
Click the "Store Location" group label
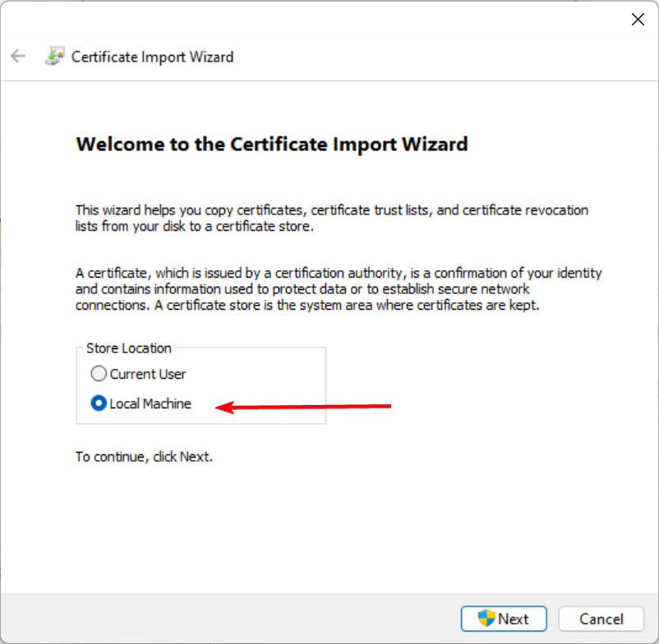tap(129, 348)
